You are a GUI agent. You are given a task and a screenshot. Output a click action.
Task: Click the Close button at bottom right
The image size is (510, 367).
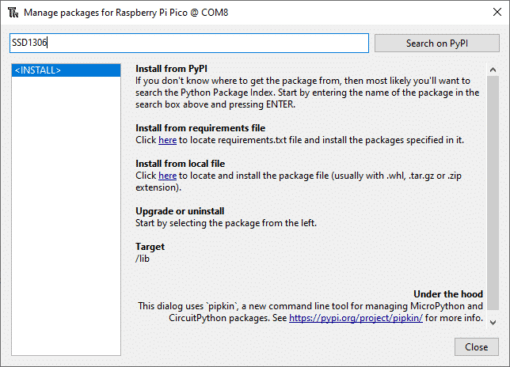pos(476,347)
